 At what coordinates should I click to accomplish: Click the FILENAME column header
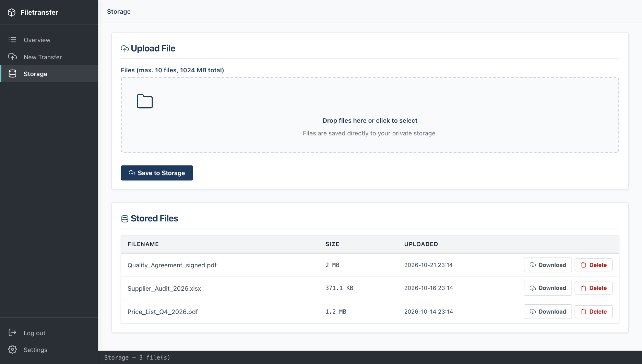143,244
